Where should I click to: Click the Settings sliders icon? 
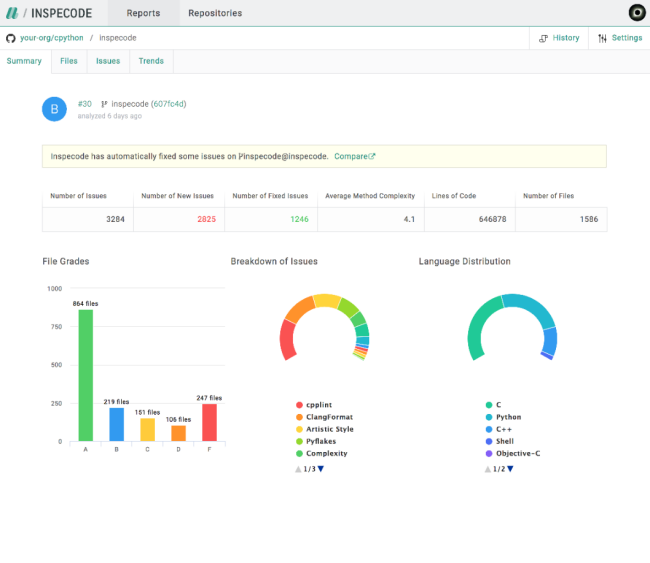[602, 38]
